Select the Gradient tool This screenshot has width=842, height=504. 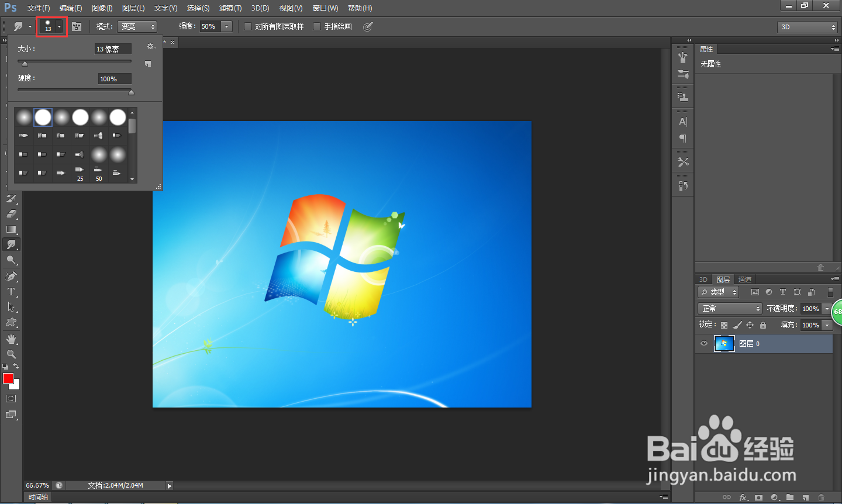point(11,229)
